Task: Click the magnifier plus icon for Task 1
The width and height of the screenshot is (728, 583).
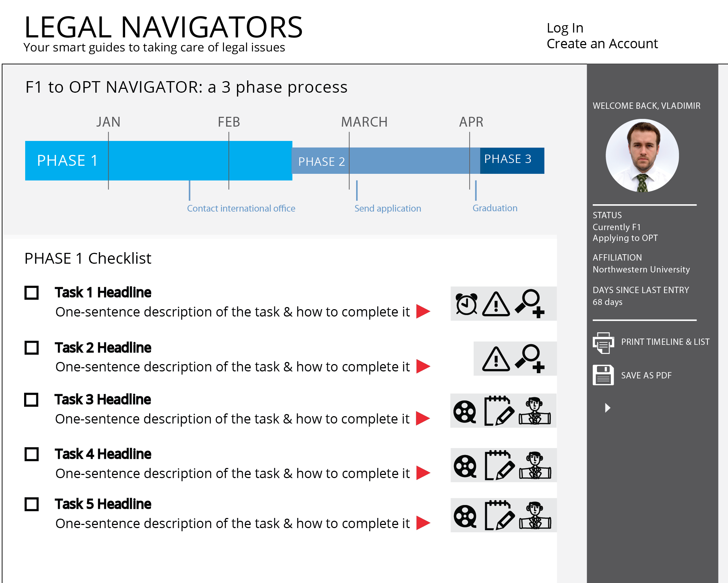Action: tap(530, 304)
